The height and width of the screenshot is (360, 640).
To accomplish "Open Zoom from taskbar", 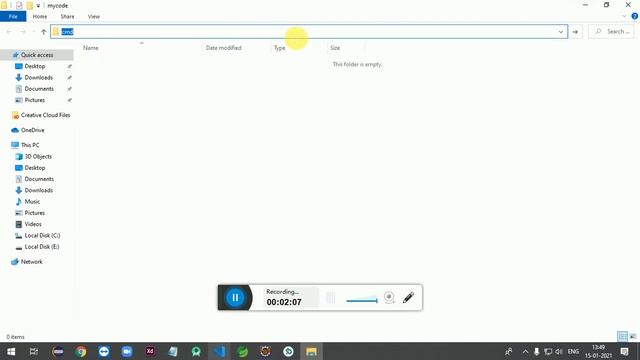I will (127, 351).
